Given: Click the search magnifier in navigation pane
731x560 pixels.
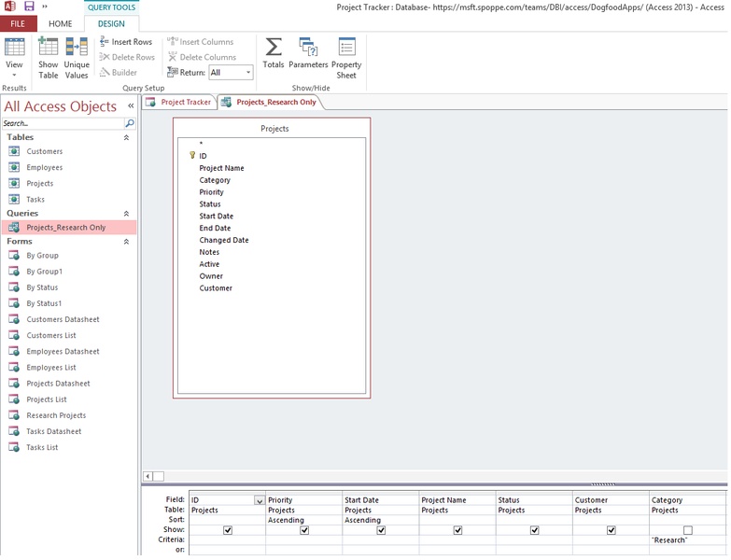Looking at the screenshot, I should (x=130, y=123).
